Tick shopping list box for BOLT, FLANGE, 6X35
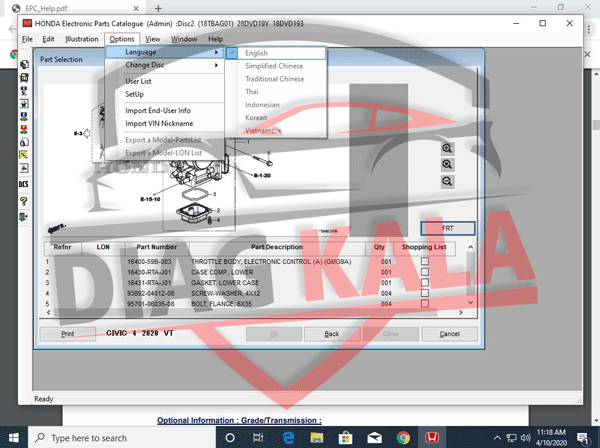This screenshot has height=448, width=600. 425,304
